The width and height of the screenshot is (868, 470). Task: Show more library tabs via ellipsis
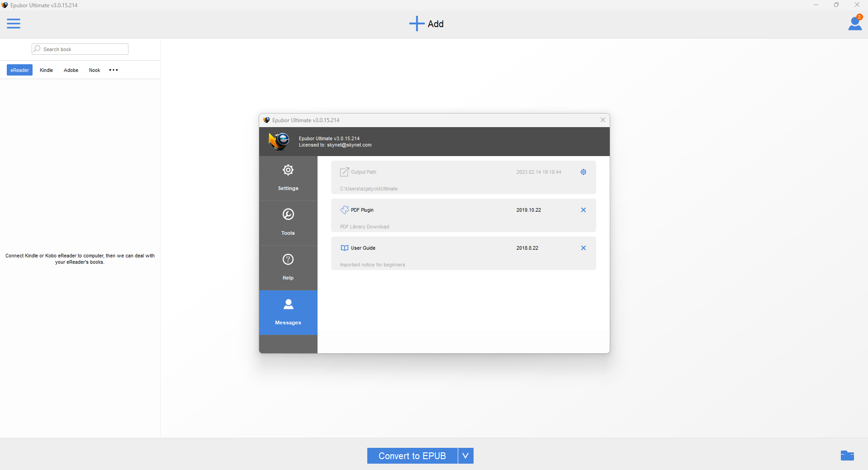(x=114, y=70)
